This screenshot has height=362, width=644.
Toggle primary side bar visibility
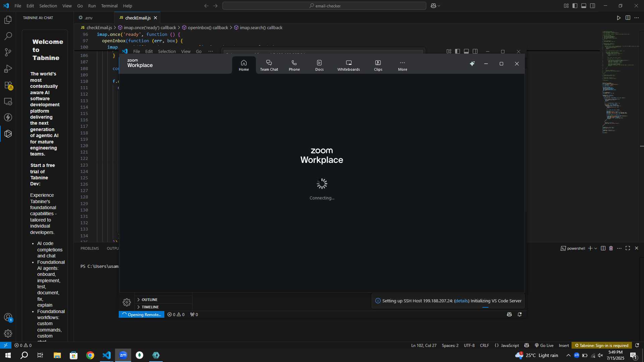coord(575,6)
